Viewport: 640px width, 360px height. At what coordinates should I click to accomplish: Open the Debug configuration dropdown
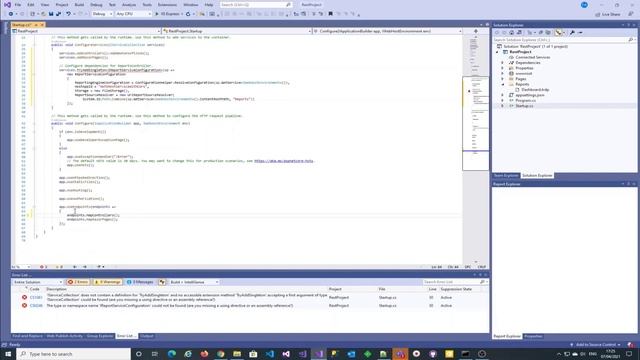pos(102,14)
